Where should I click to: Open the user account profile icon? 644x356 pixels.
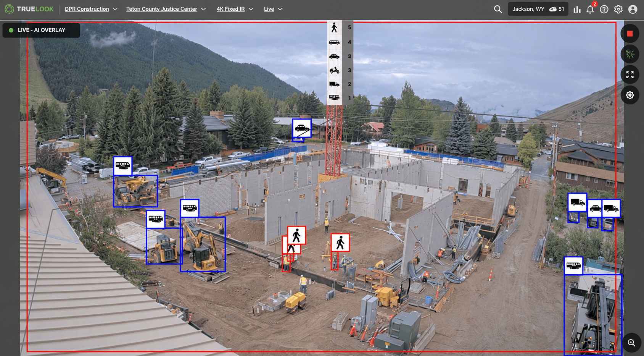coord(633,9)
